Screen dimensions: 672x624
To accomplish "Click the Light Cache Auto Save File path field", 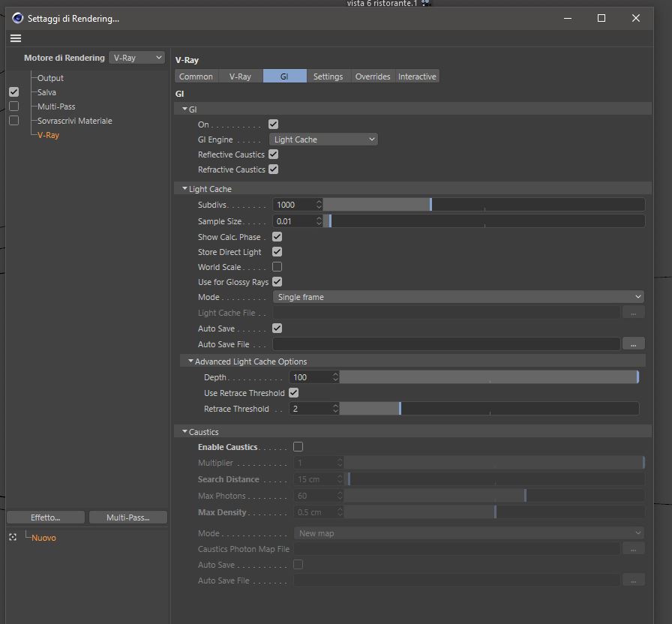I will [446, 343].
